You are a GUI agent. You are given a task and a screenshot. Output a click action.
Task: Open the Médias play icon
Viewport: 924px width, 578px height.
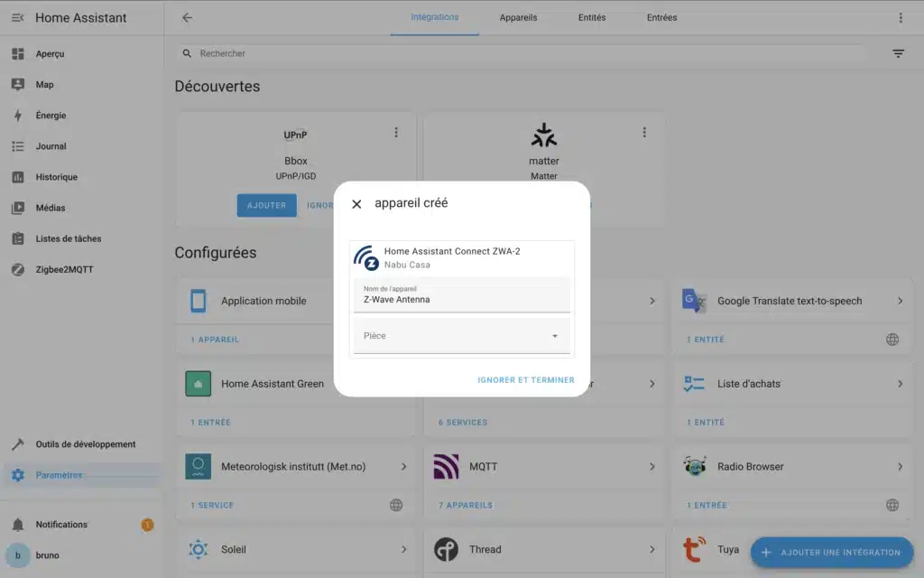click(x=18, y=208)
